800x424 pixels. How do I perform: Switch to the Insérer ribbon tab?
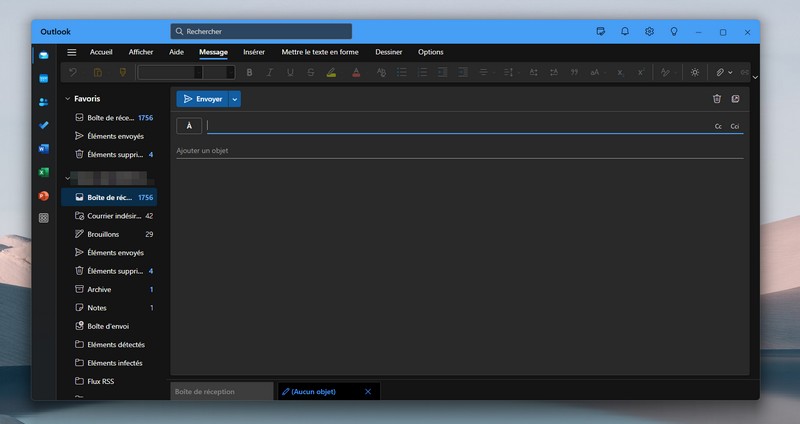[254, 52]
